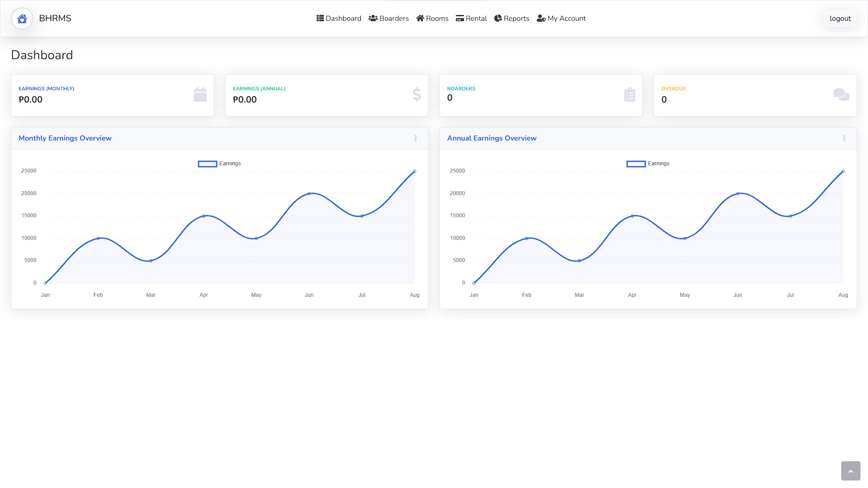Navigate to Rooms in the top menu
Image resolution: width=868 pixels, height=488 pixels.
click(x=432, y=19)
